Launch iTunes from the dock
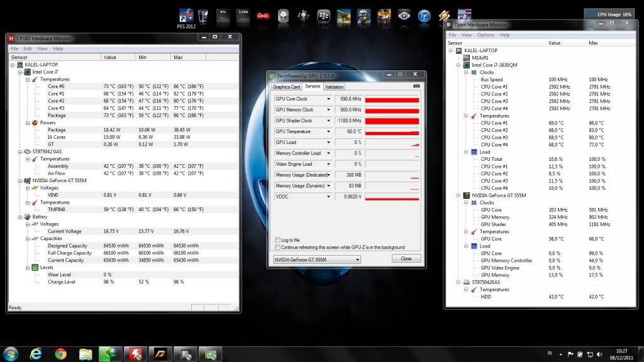 [x=424, y=16]
